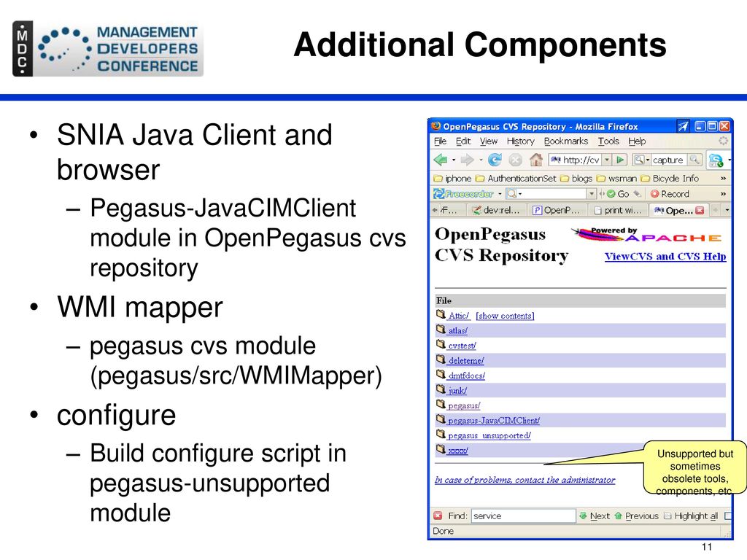Image resolution: width=747 pixels, height=560 pixels.
Task: Open the cvstest/ directory link
Action: 462,346
